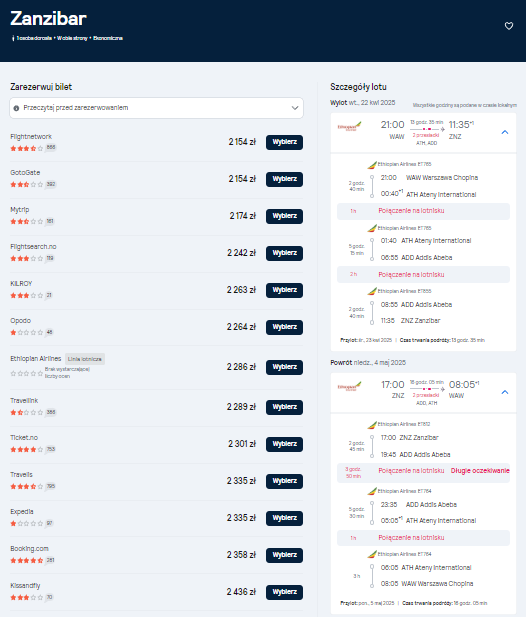Click airline icon on ZNZ to ADD return segment
The height and width of the screenshot is (617, 526).
coord(372,425)
